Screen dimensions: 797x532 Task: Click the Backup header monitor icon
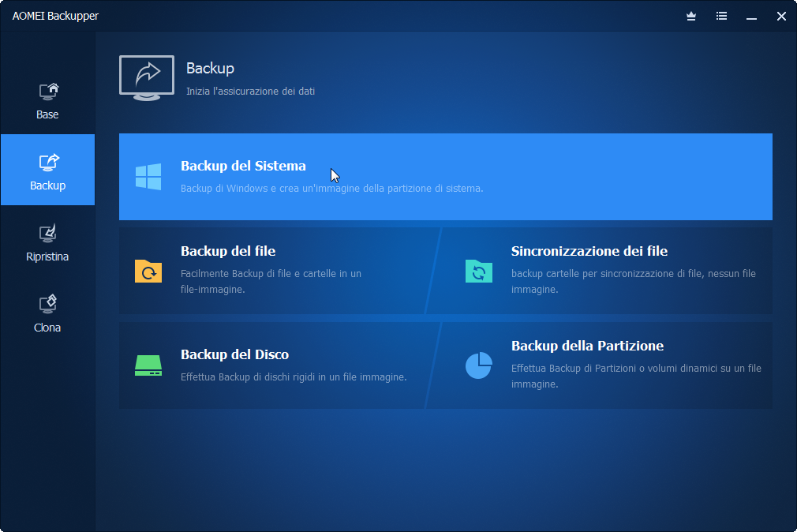tap(147, 78)
